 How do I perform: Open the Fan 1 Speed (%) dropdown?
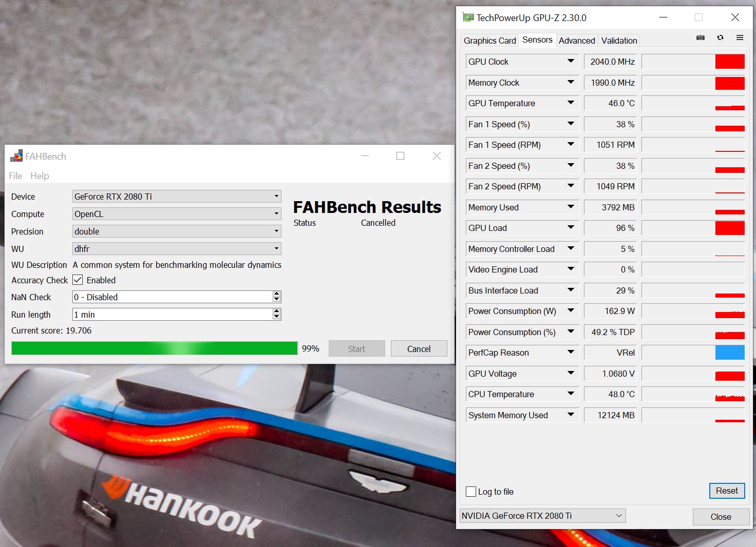coord(571,124)
